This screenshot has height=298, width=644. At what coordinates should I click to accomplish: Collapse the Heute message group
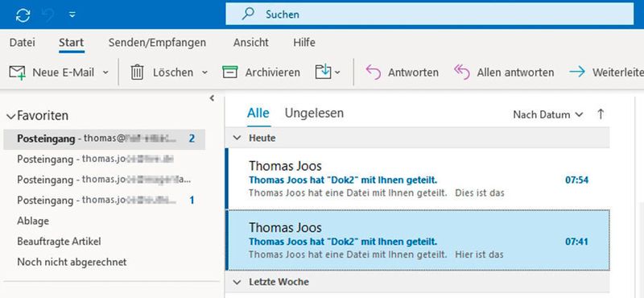point(237,138)
